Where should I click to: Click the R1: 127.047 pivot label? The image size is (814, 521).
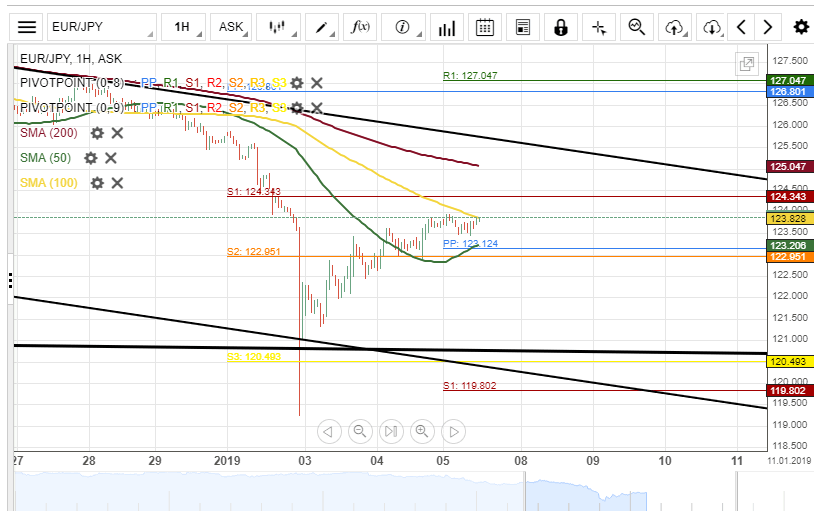coord(470,75)
